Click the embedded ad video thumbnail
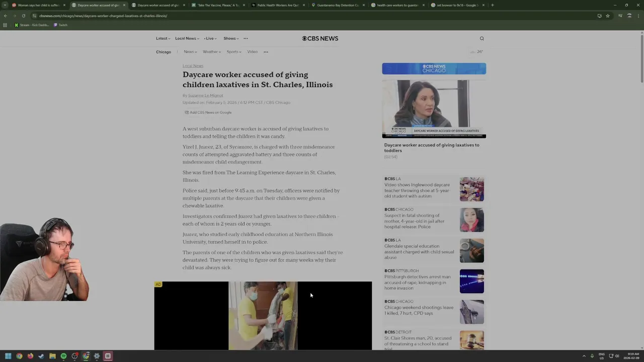644x362 pixels. coord(263,316)
